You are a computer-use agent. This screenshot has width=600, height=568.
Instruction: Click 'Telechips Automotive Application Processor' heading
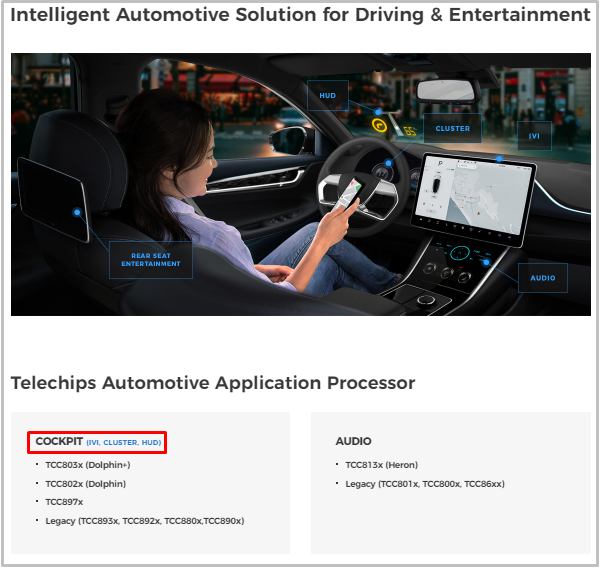213,383
